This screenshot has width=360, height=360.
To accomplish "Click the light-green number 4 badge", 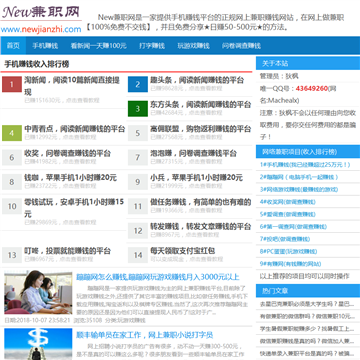I will pos(12,133).
